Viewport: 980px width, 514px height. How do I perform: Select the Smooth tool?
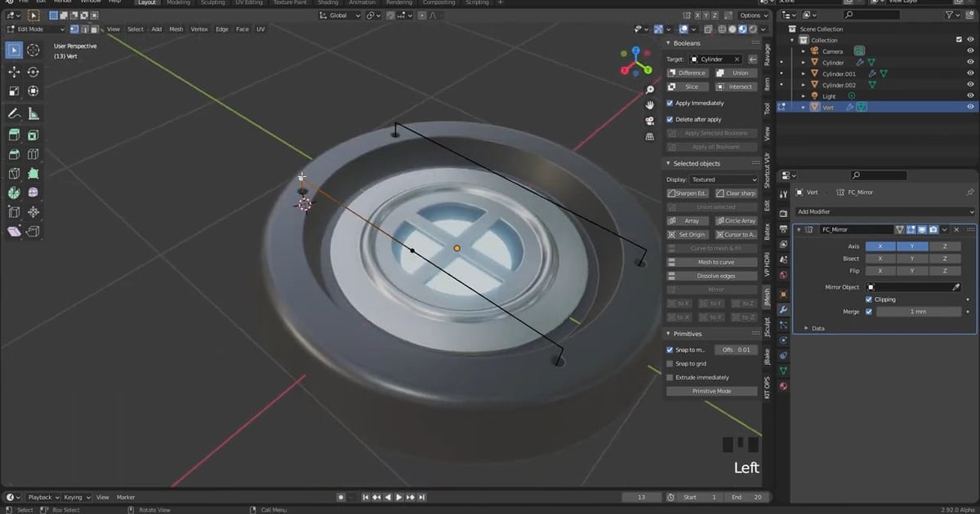pos(33,193)
